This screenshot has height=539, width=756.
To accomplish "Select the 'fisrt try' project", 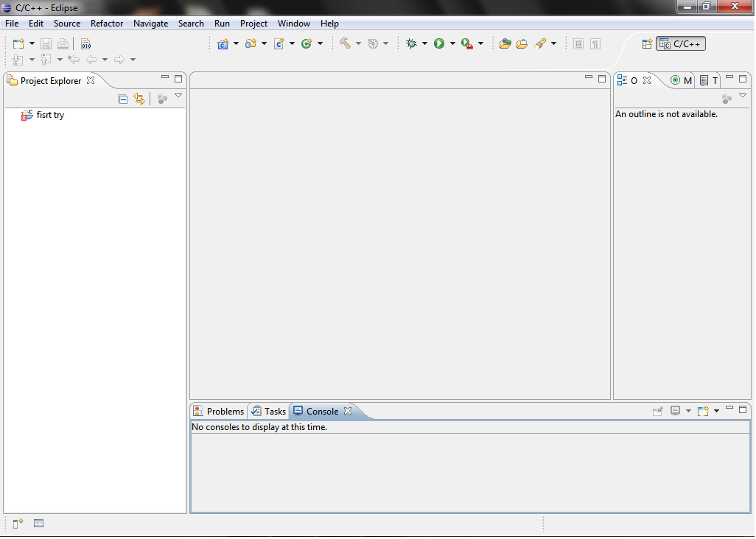I will point(49,115).
